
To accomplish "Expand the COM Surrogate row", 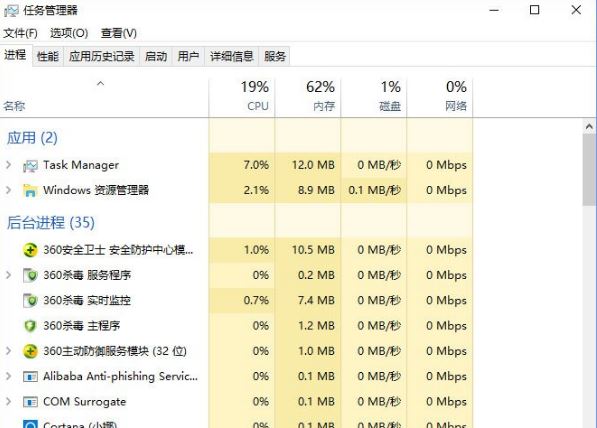I will point(8,401).
